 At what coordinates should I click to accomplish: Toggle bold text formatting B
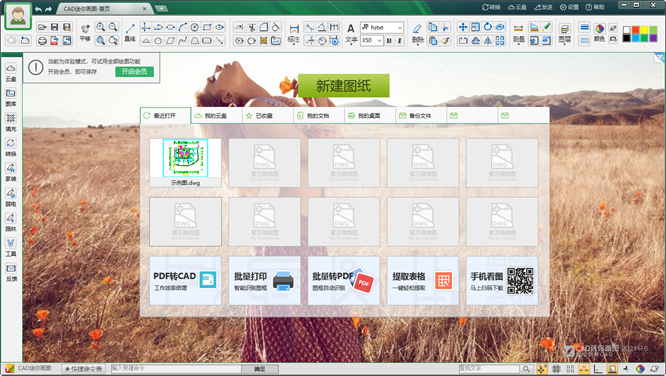[389, 41]
